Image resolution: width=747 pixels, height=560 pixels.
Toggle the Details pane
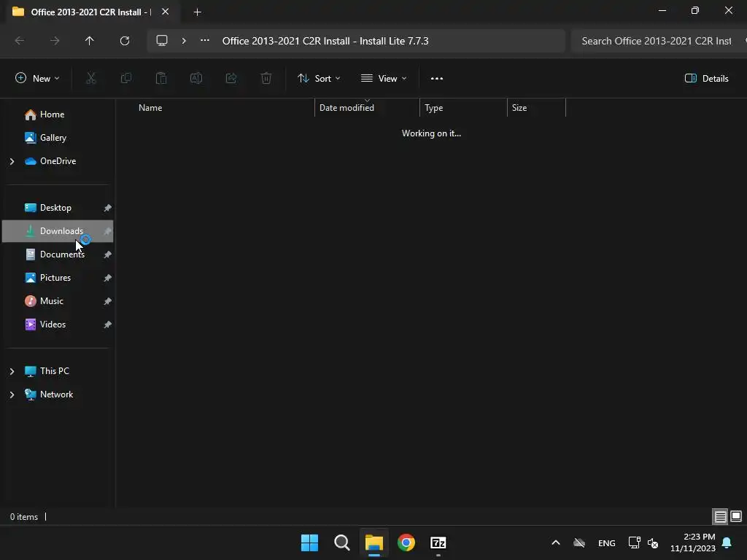pyautogui.click(x=706, y=79)
